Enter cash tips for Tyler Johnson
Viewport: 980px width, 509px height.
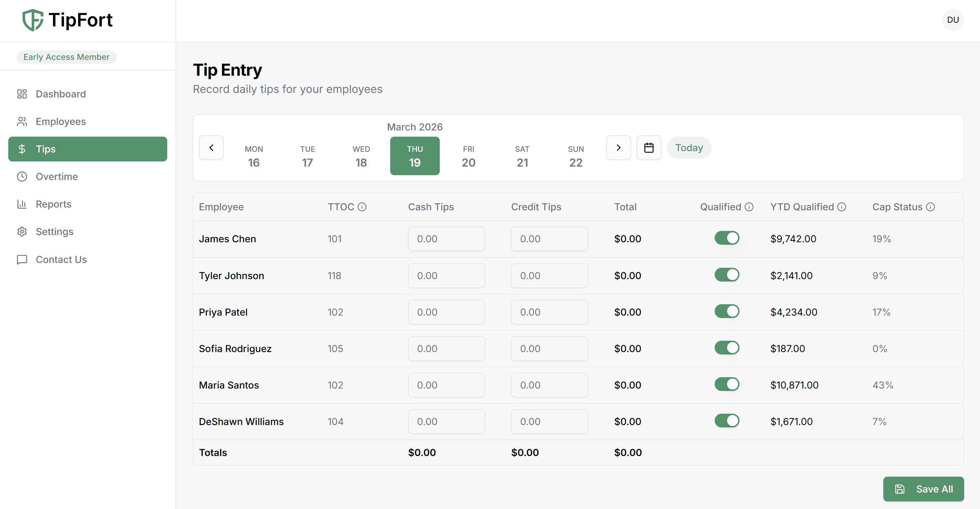(447, 275)
